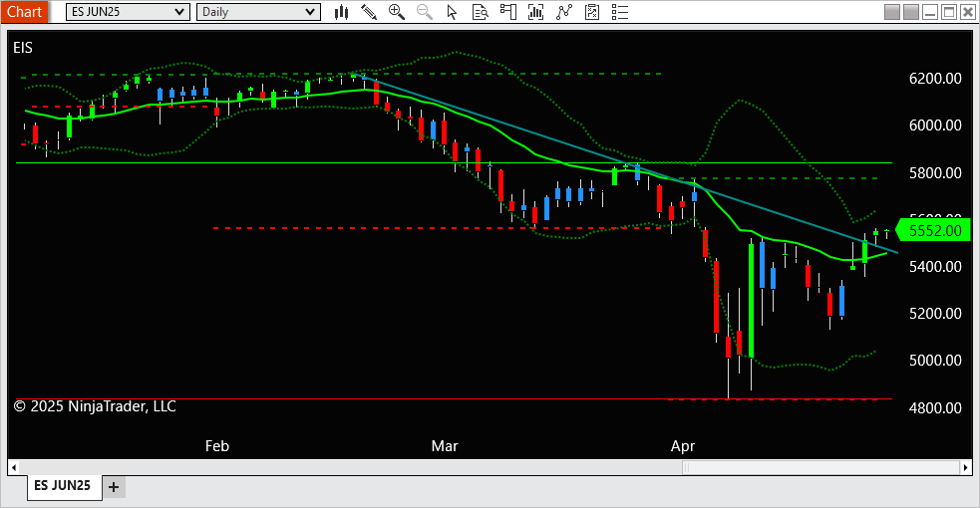Click the 5552.00 current price marker
The width and height of the screenshot is (980, 508).
pyautogui.click(x=933, y=230)
